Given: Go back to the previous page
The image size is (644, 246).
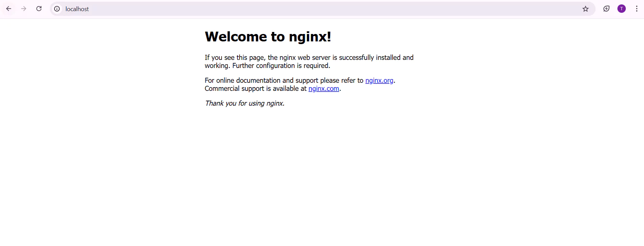Looking at the screenshot, I should [9, 9].
